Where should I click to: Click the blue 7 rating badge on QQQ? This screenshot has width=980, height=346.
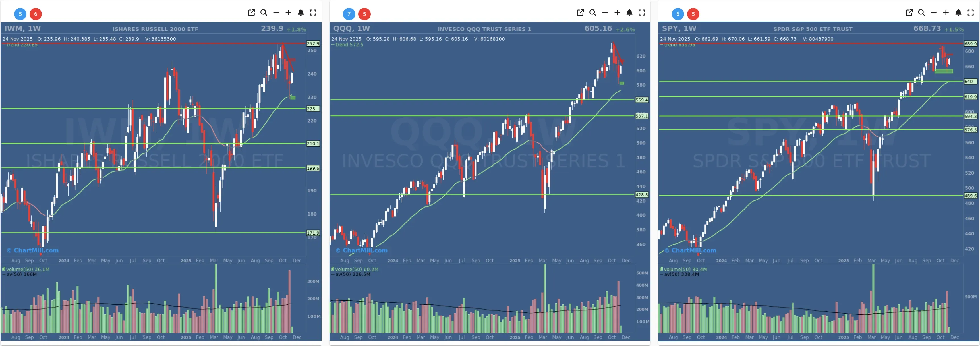coord(349,14)
